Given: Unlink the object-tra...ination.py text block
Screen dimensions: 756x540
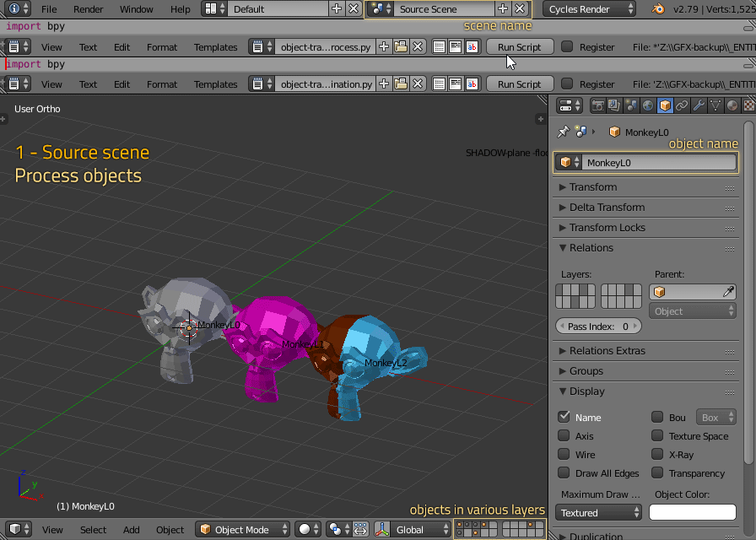Looking at the screenshot, I should click(x=418, y=84).
